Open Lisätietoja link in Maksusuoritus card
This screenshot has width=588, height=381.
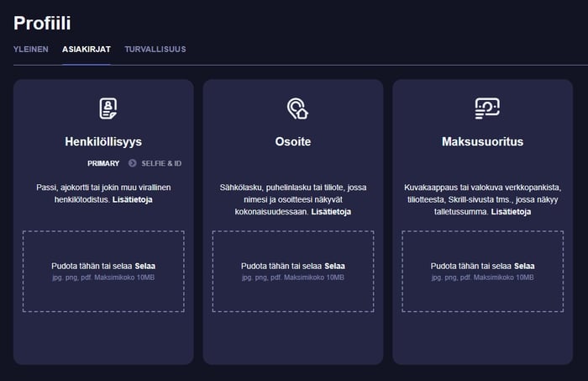click(x=511, y=212)
